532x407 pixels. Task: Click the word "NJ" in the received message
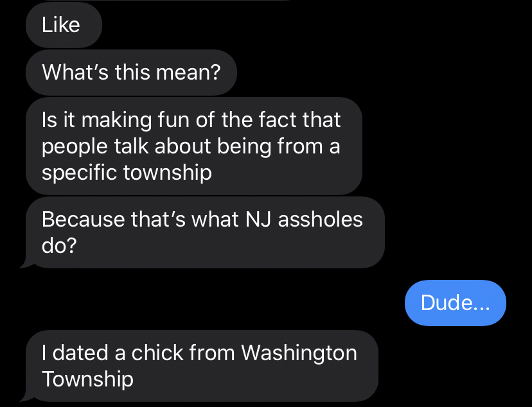click(x=261, y=220)
